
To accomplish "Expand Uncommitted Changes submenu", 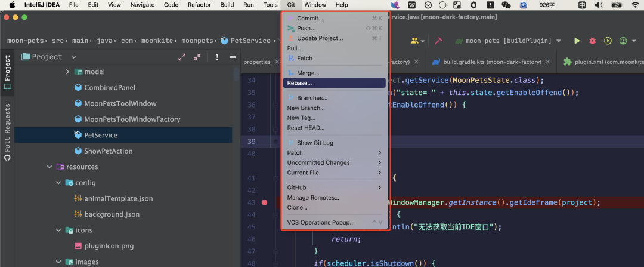I will tap(335, 162).
